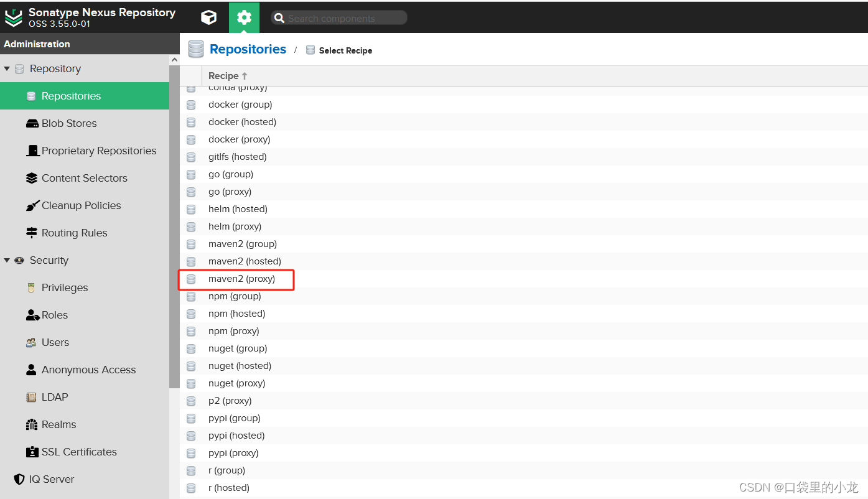The width and height of the screenshot is (868, 499).
Task: Select the npm (hosted) recipe
Action: point(524,314)
